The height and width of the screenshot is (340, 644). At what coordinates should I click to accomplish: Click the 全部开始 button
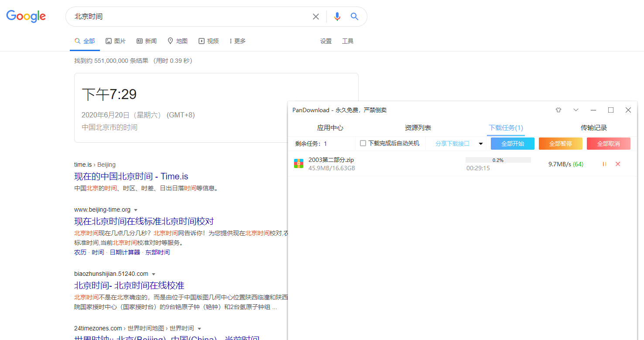click(x=512, y=144)
